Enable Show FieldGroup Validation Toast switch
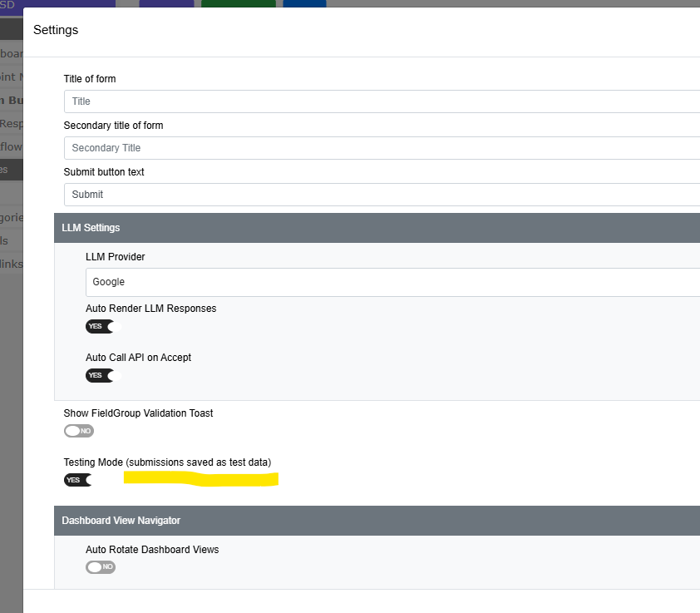 (79, 431)
